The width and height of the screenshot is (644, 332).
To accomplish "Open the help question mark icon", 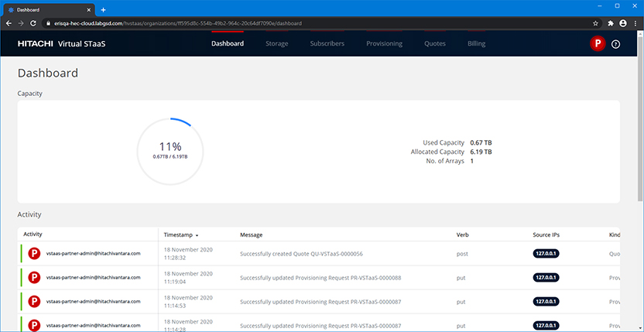I will point(616,44).
